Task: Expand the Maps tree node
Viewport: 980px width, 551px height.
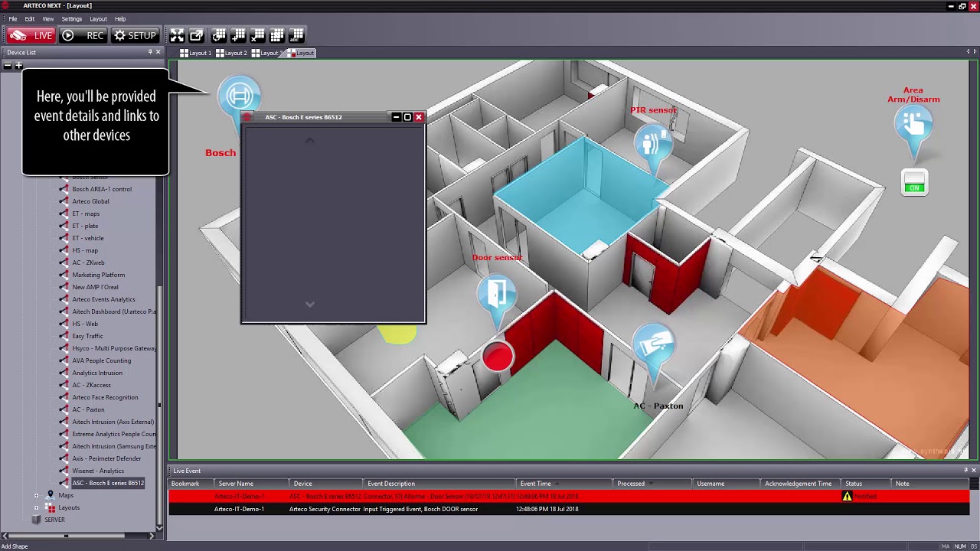Action: [x=36, y=495]
